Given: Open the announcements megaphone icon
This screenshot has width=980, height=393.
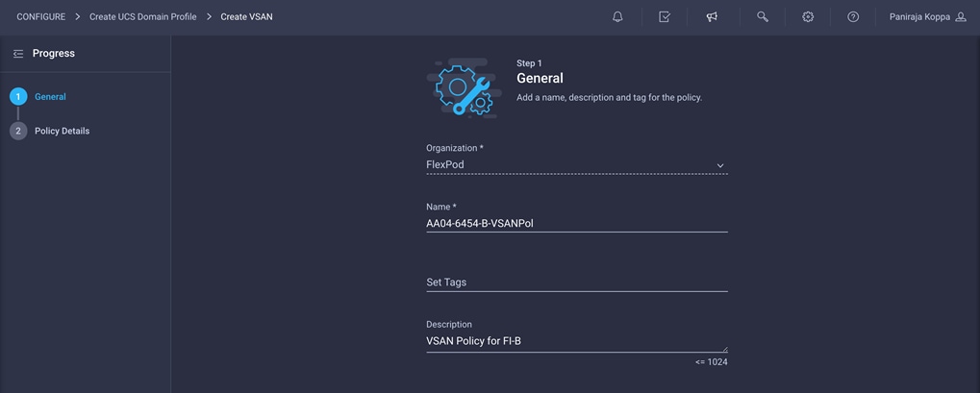Looking at the screenshot, I should tap(712, 17).
